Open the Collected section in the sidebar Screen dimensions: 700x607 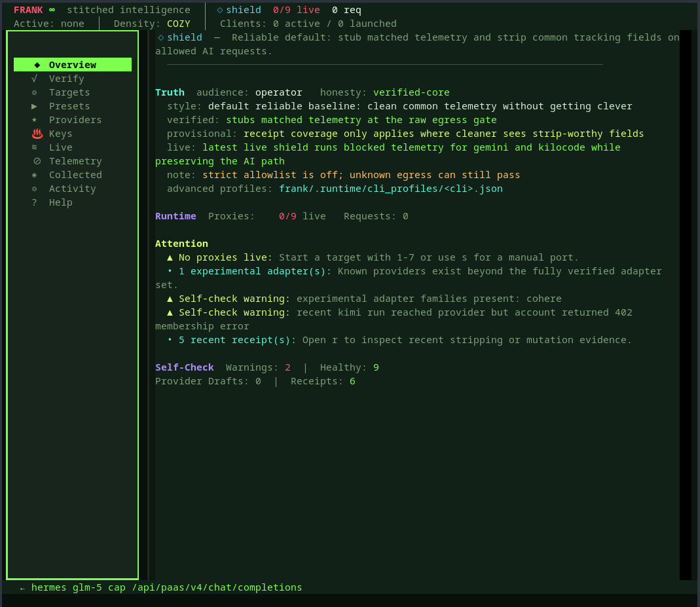coord(75,175)
